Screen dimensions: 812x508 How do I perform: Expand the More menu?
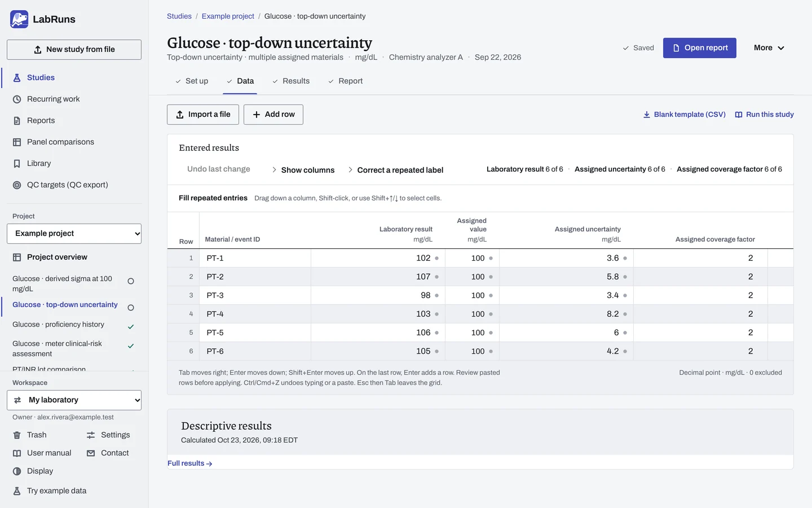(x=769, y=48)
